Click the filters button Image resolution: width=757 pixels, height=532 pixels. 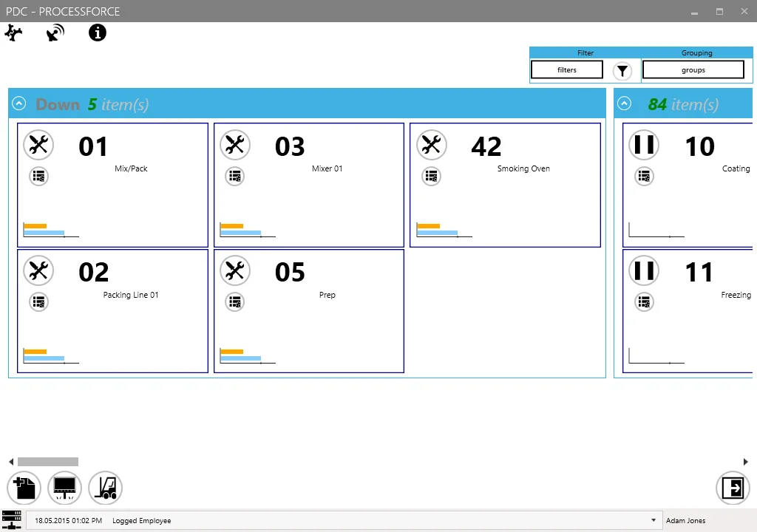567,70
